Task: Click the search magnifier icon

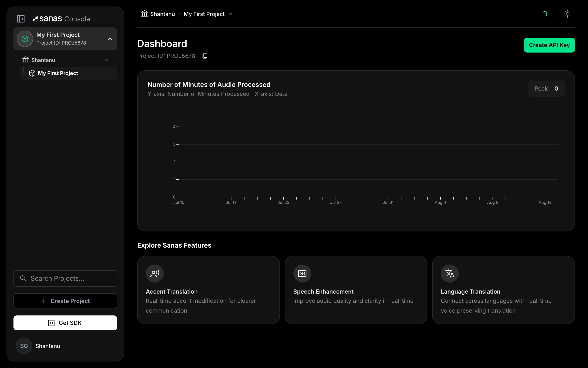Action: [x=23, y=278]
